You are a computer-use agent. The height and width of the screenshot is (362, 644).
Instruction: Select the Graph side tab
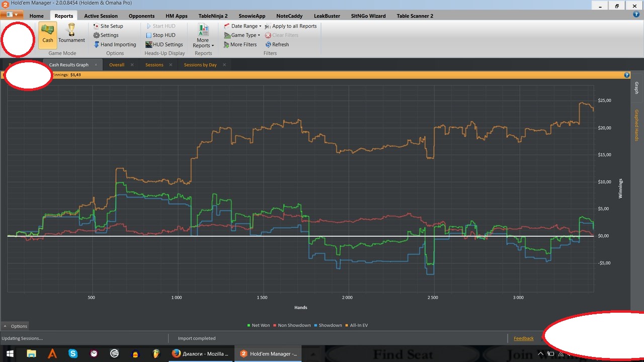pyautogui.click(x=636, y=88)
